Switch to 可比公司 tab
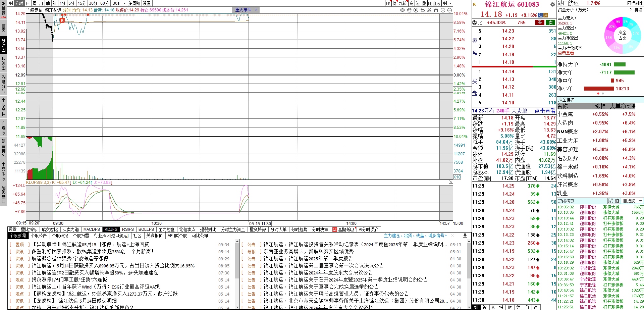Screen dimensions: 644x310 coord(200,236)
